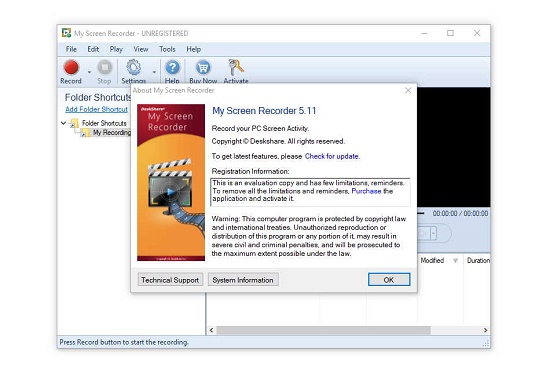Minimize the My Screen Recorder window
The image size is (550, 374).
[x=424, y=33]
